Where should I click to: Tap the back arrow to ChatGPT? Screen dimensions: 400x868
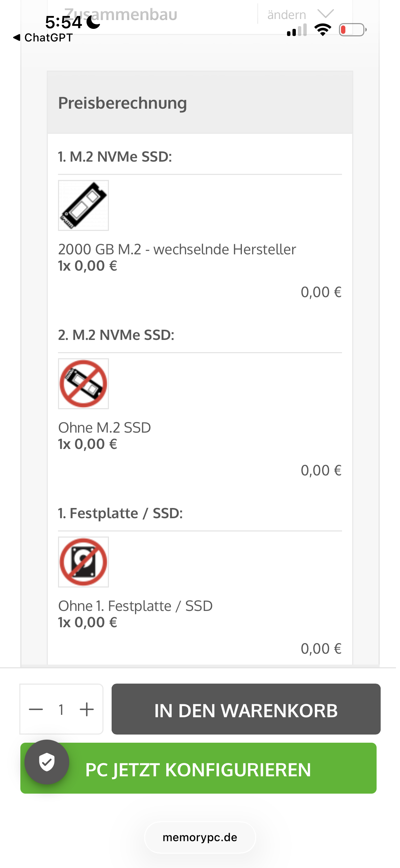coord(17,37)
